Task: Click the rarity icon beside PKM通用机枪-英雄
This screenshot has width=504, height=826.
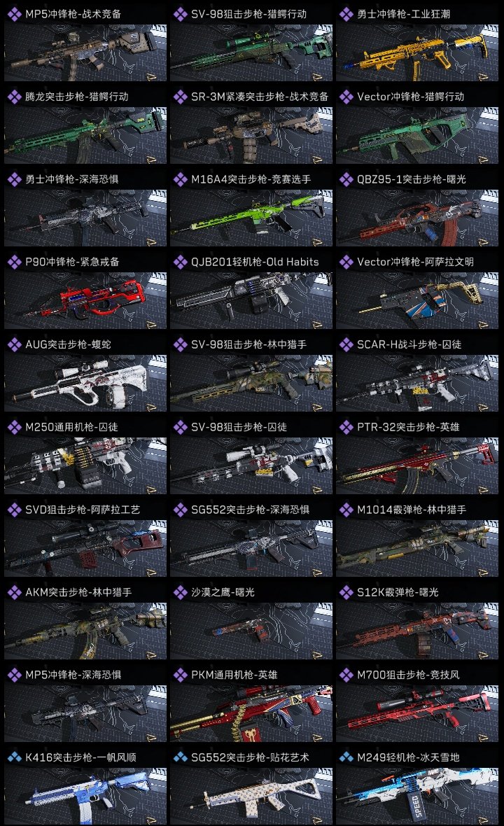Action: [180, 675]
